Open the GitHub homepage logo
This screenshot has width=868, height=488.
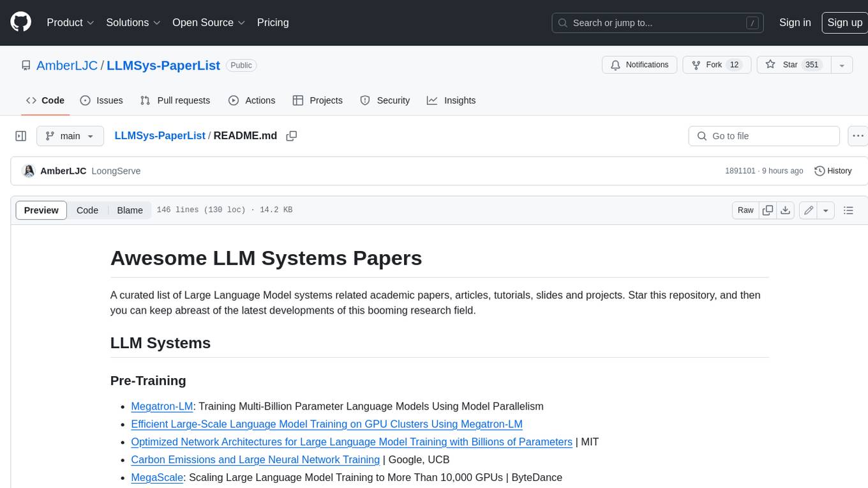point(20,22)
